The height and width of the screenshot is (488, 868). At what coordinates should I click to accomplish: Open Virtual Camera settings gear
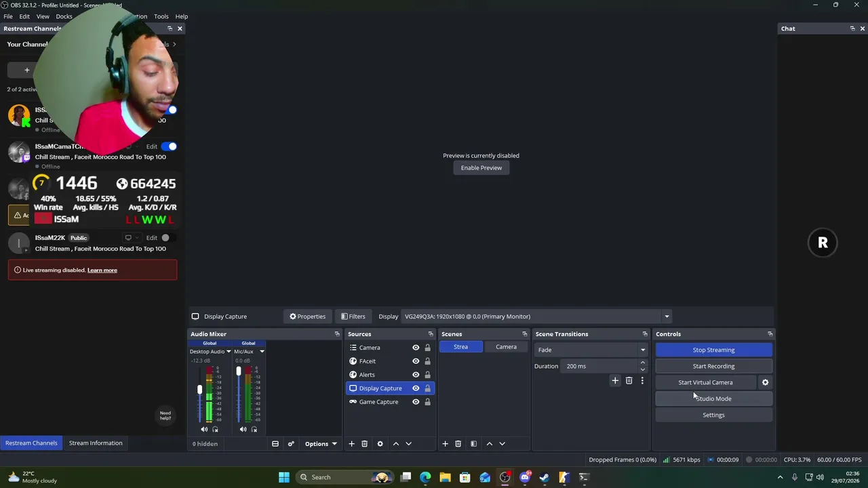click(x=765, y=382)
